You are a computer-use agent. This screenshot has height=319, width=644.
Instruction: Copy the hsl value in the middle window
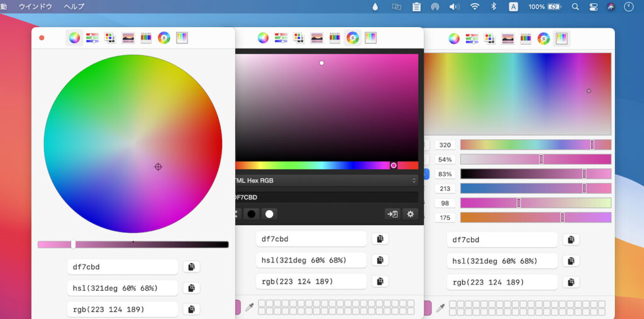point(379,260)
